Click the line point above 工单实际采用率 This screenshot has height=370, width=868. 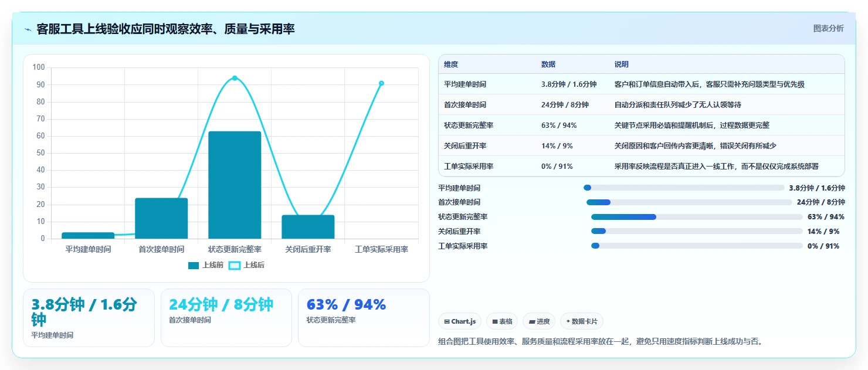coord(381,83)
